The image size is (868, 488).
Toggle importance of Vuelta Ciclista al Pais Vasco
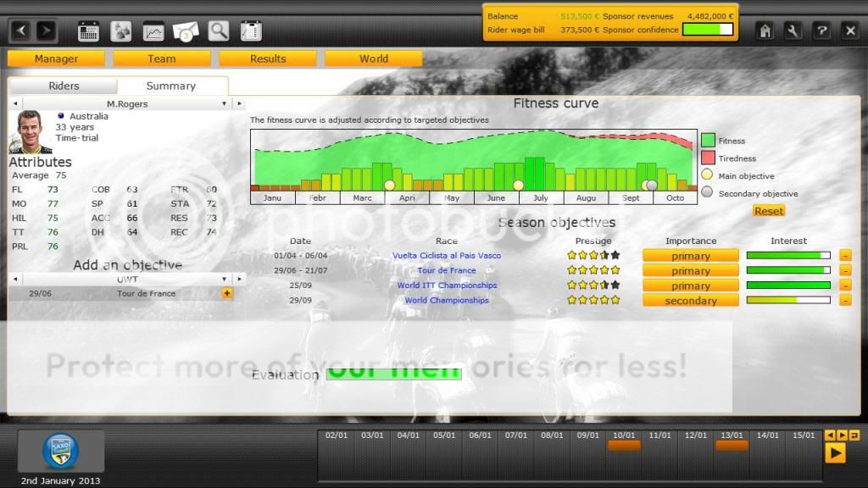click(690, 256)
